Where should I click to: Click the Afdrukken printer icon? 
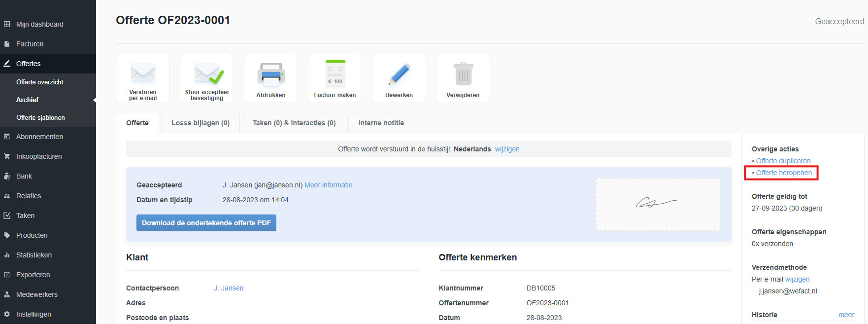pos(271,74)
